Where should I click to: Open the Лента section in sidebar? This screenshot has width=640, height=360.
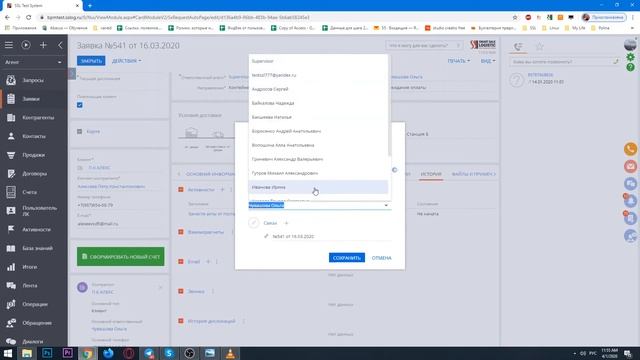[29, 286]
